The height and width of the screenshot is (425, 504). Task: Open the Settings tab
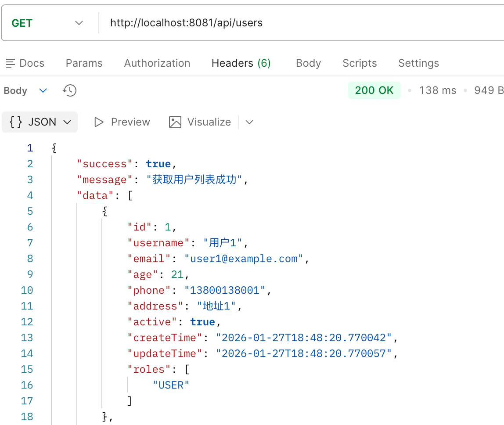tap(418, 63)
